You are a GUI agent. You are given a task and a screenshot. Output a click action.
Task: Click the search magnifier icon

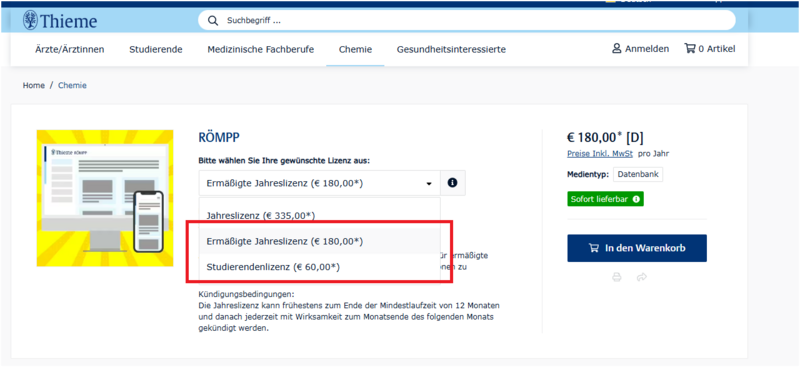point(213,21)
